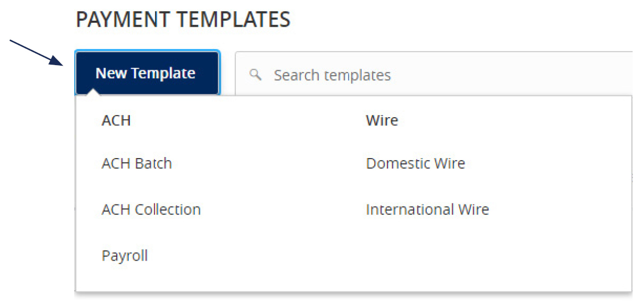Choose ACH Collection from the template menu
The height and width of the screenshot is (303, 644).
(151, 209)
